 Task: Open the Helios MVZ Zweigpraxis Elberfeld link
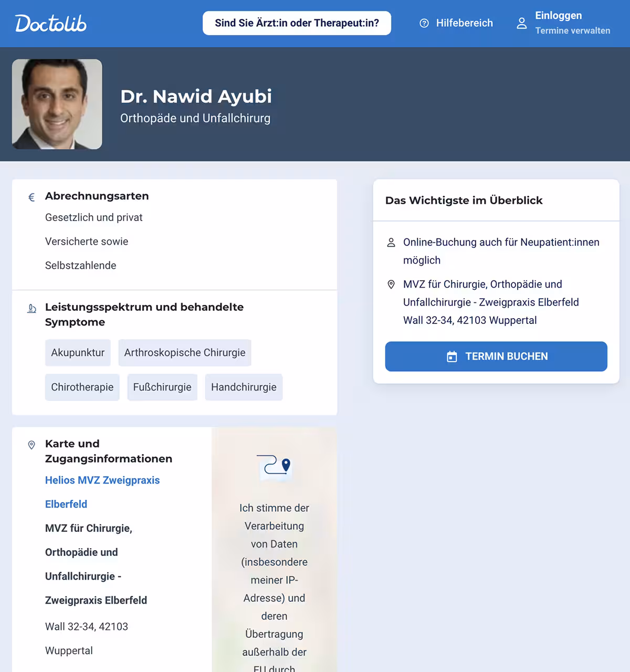tap(102, 492)
